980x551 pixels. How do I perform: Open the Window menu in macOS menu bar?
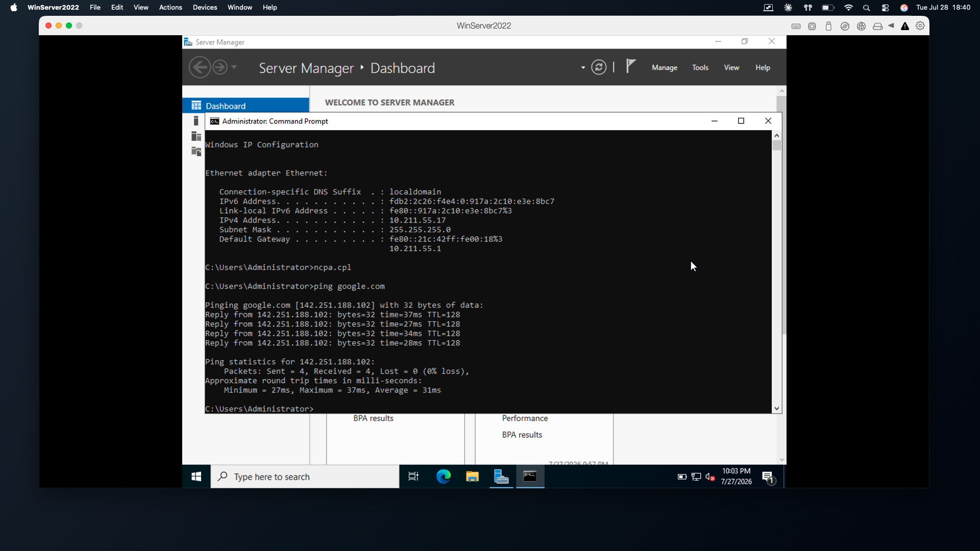click(240, 7)
